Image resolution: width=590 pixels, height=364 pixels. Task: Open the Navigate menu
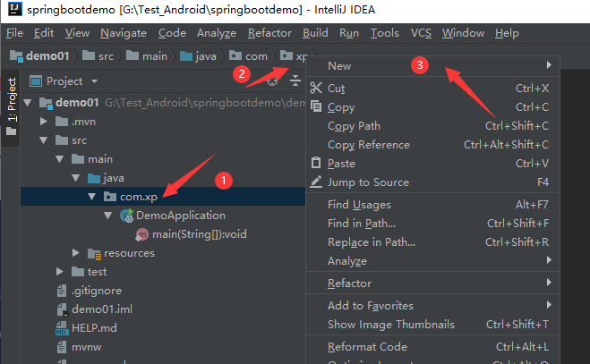click(124, 33)
